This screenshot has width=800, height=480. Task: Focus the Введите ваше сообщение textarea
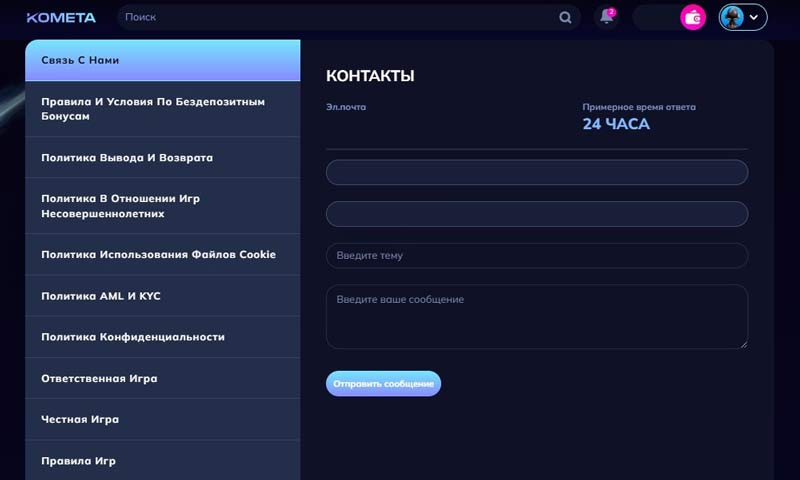537,317
